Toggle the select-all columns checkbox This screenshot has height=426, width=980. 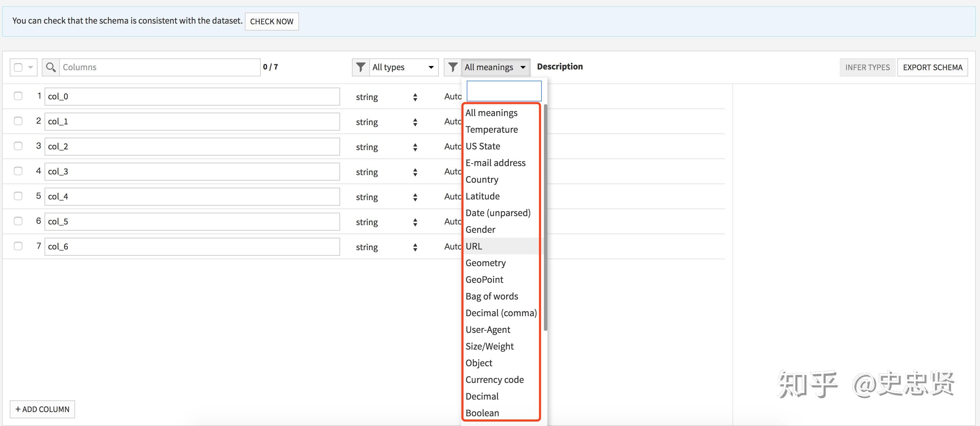(18, 67)
